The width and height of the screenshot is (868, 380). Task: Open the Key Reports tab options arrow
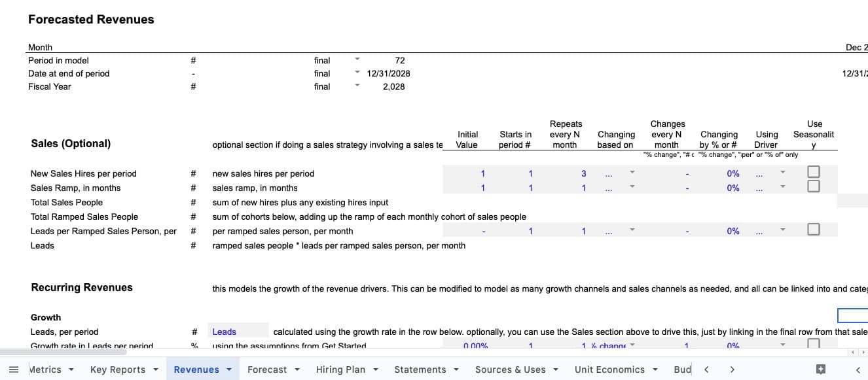coord(155,370)
